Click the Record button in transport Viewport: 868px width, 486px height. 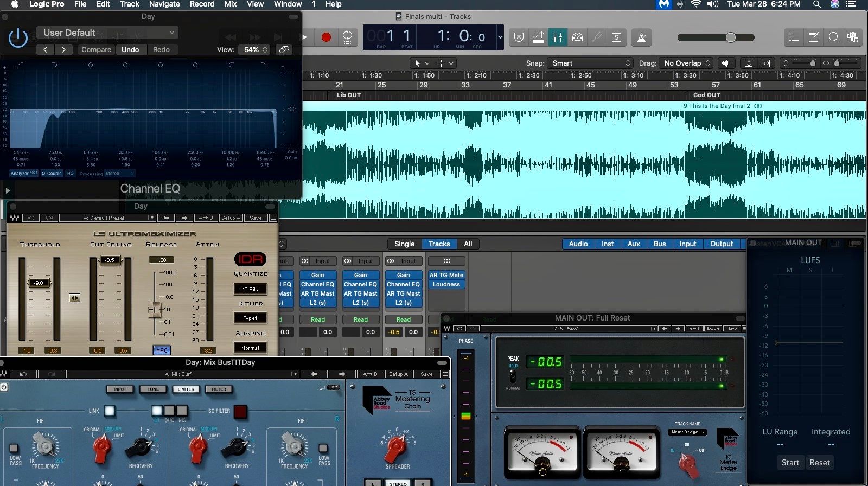(x=326, y=37)
